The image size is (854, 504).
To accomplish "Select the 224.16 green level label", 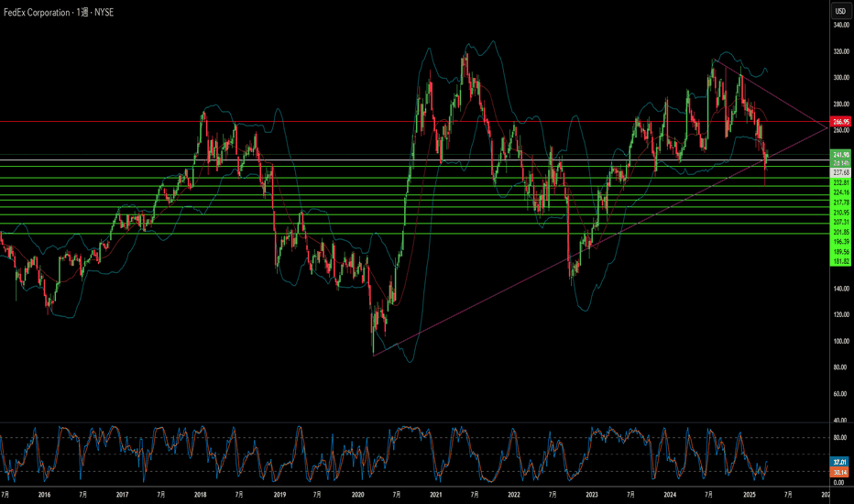I will (840, 192).
